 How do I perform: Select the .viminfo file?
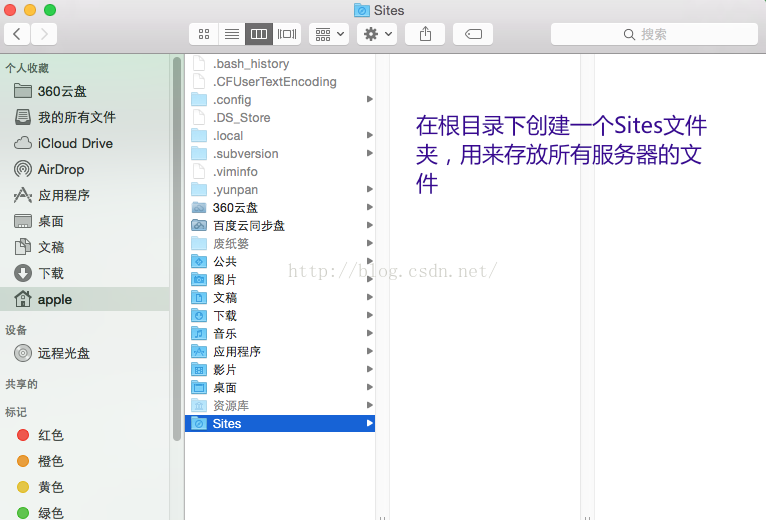[280, 172]
